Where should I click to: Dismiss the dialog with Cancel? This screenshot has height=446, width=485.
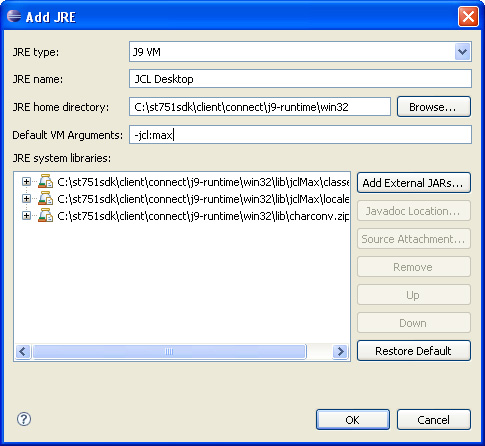[434, 420]
